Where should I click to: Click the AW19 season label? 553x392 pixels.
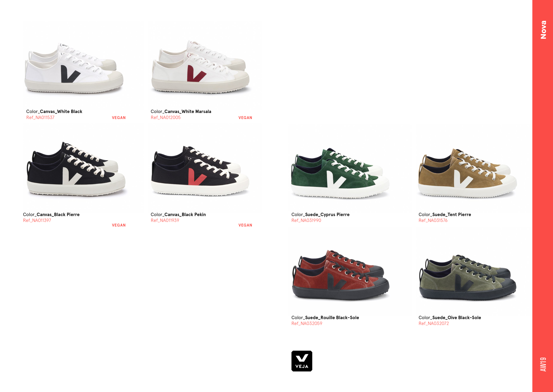(x=543, y=364)
